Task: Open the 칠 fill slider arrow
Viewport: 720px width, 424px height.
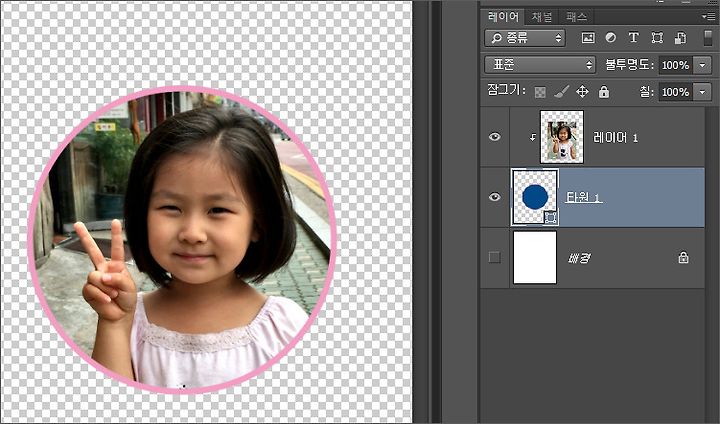Action: pos(702,92)
